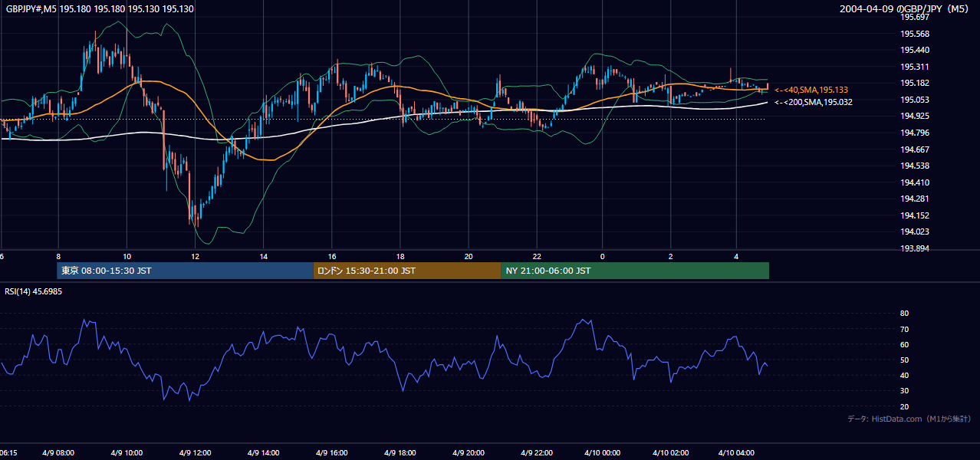Image resolution: width=980 pixels, height=460 pixels.
Task: Click the London 15:30-21:00 JST session bar
Action: click(407, 271)
